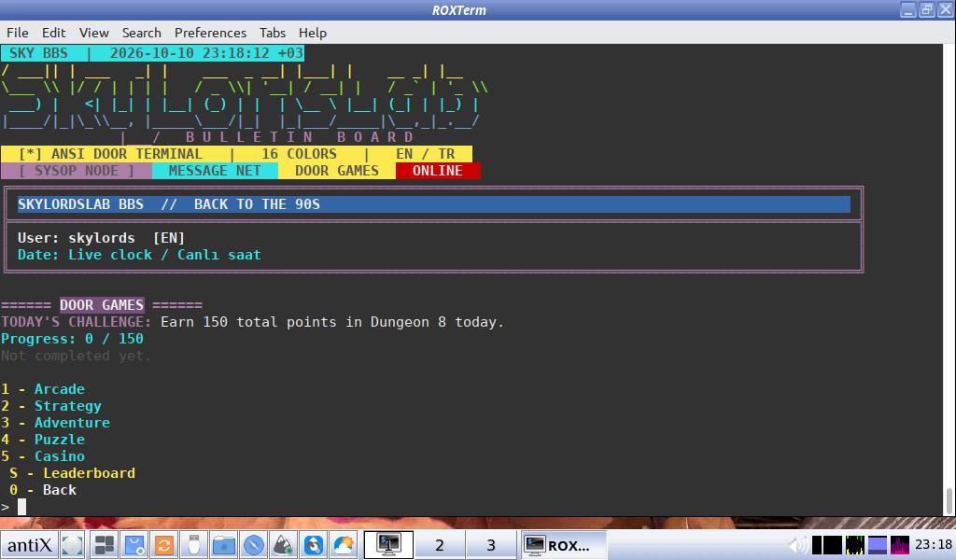The image size is (956, 560).
Task: Open the blue folder file manager
Action: pyautogui.click(x=224, y=545)
